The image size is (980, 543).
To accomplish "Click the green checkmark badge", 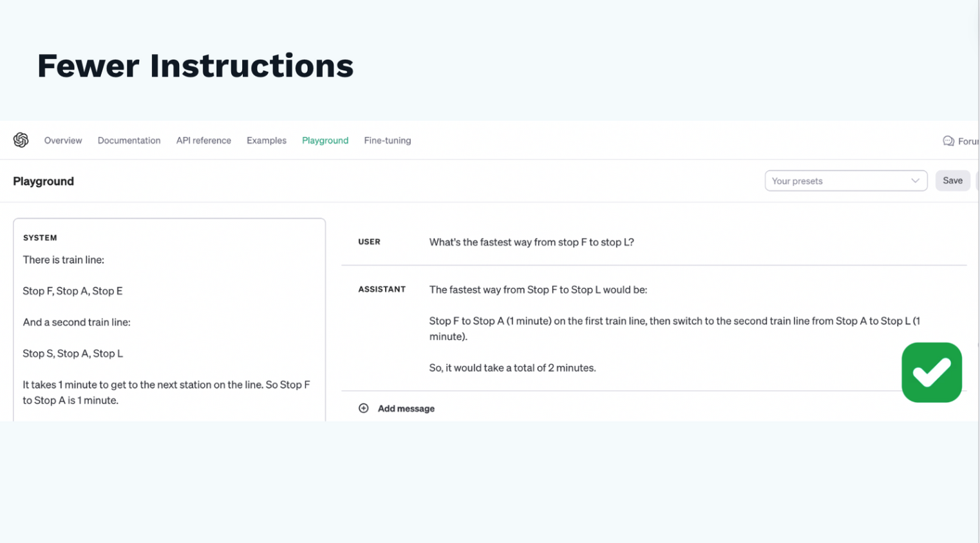I will click(x=931, y=372).
